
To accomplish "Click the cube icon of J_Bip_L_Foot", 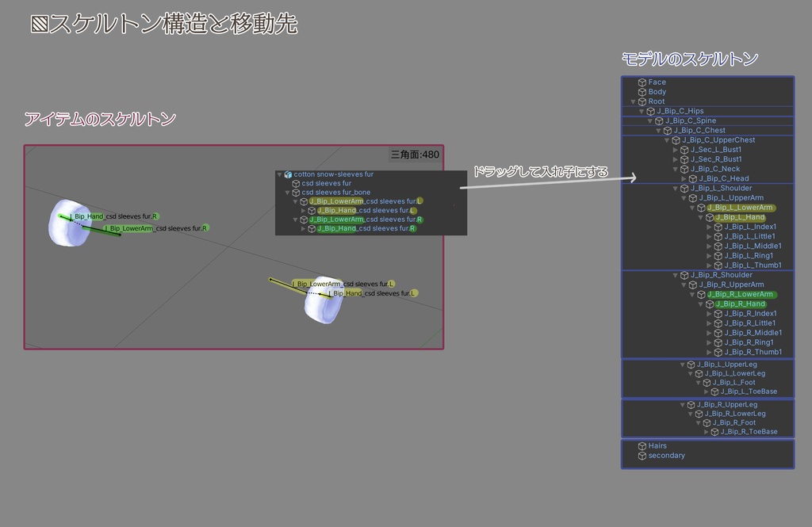I will [707, 383].
